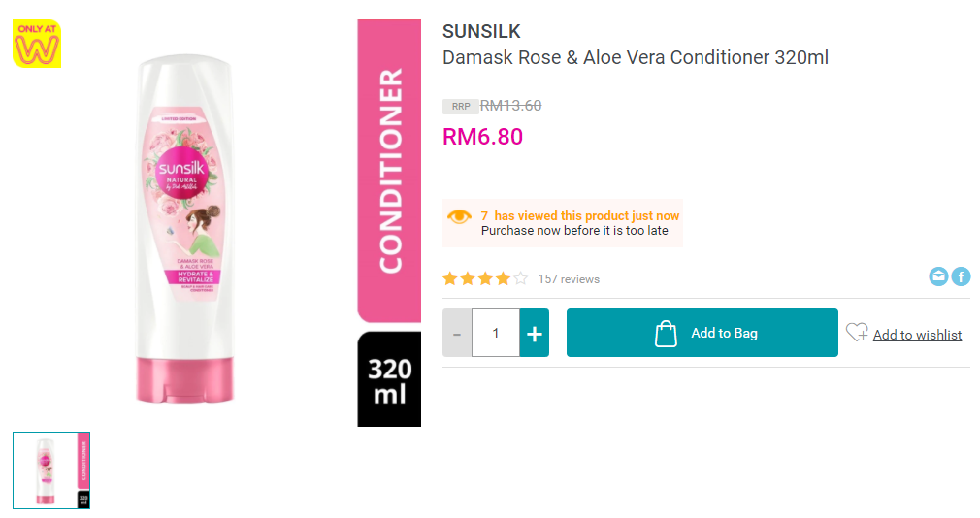This screenshot has width=980, height=518.
Task: Focus the quantity input field
Action: pos(496,333)
